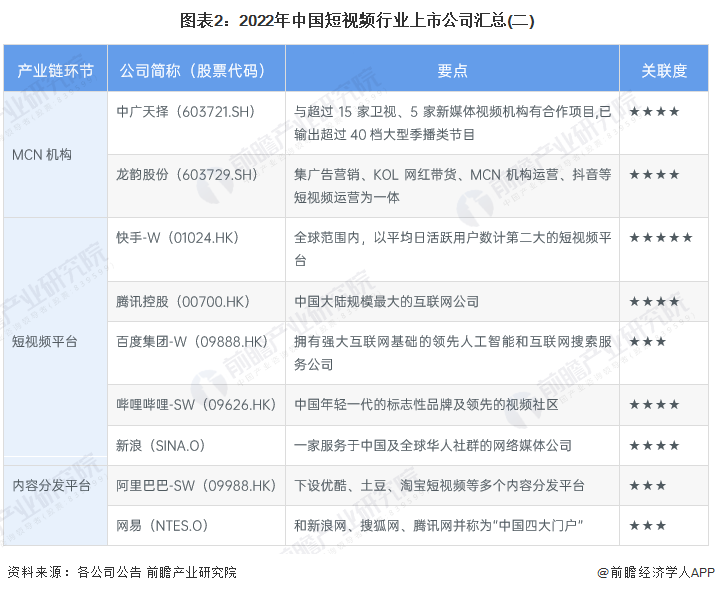Select company cell '哔哩哔哩-SW（09626.HK）'
The image size is (715, 593).
(196, 405)
